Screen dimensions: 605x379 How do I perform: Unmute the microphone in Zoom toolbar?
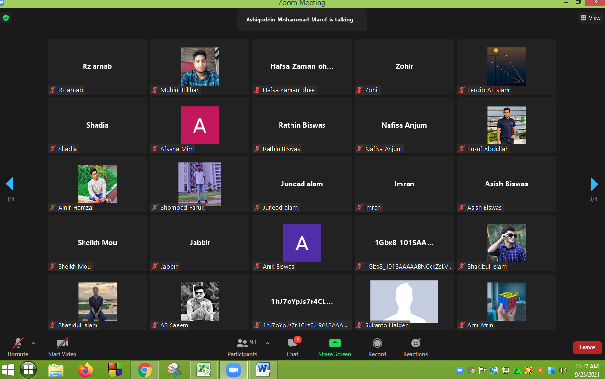pos(18,347)
